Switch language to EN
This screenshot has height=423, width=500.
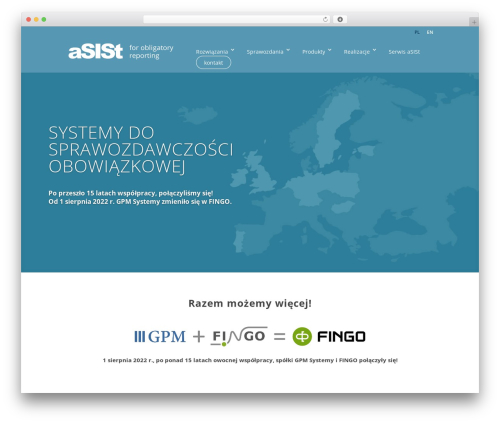click(430, 32)
